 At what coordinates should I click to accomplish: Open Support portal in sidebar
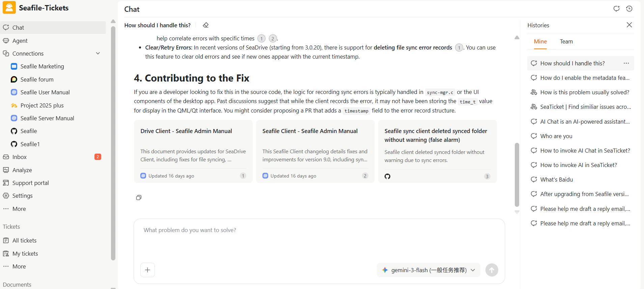(x=53, y=183)
